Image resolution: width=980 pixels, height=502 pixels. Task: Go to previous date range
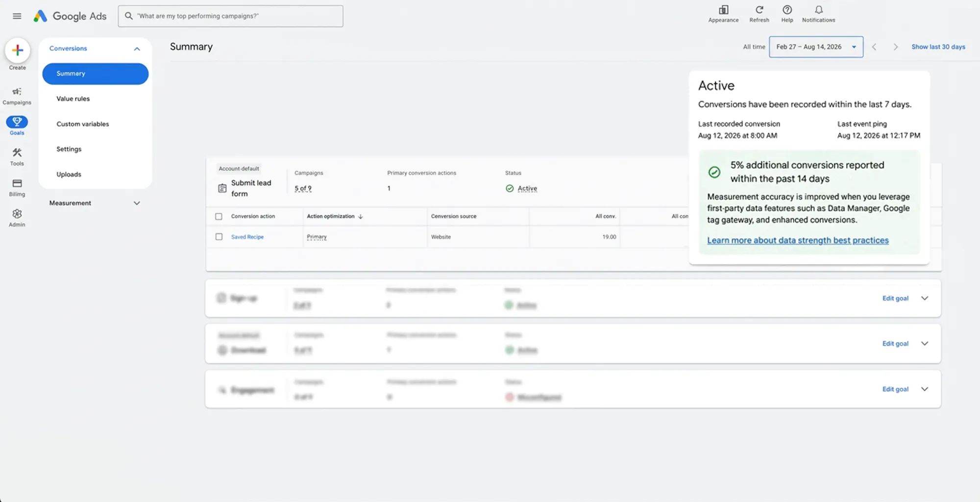874,47
